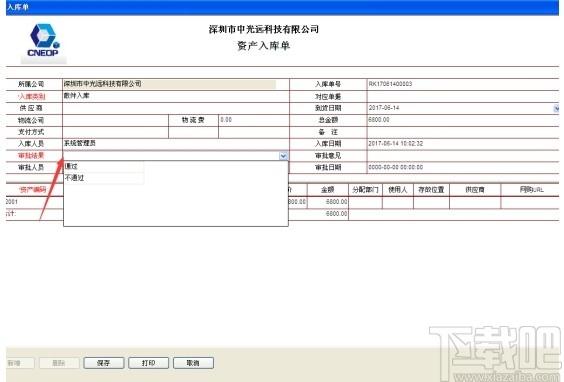Click the empty 供应商 input field

pos(176,108)
